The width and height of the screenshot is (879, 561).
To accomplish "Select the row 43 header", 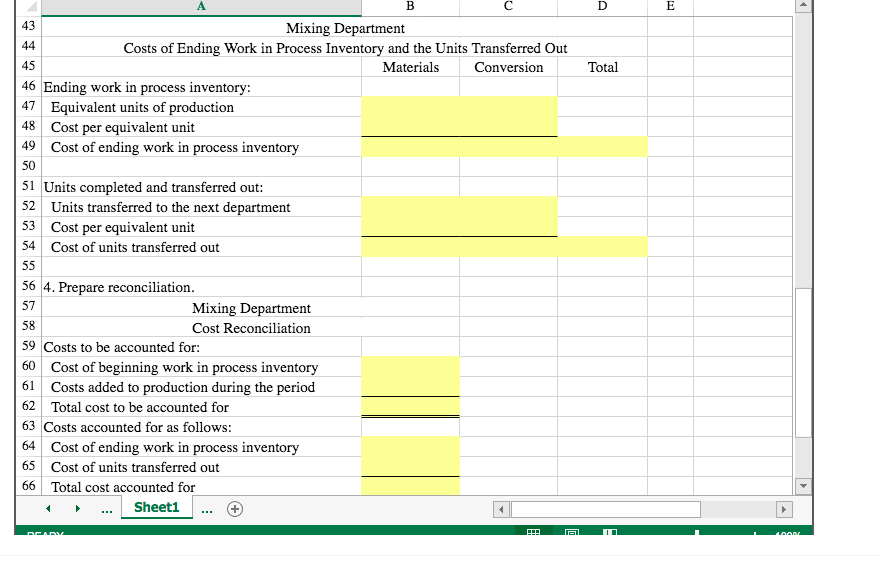I will (29, 26).
